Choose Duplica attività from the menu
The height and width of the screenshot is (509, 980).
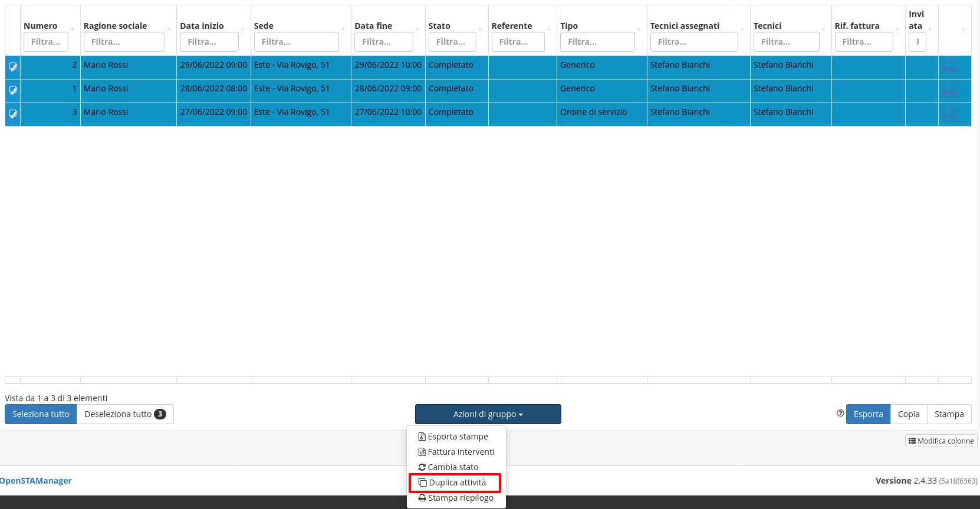pos(455,482)
